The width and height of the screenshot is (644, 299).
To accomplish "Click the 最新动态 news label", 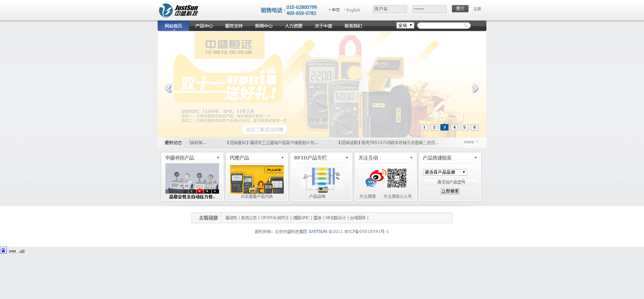I will 173,143.
